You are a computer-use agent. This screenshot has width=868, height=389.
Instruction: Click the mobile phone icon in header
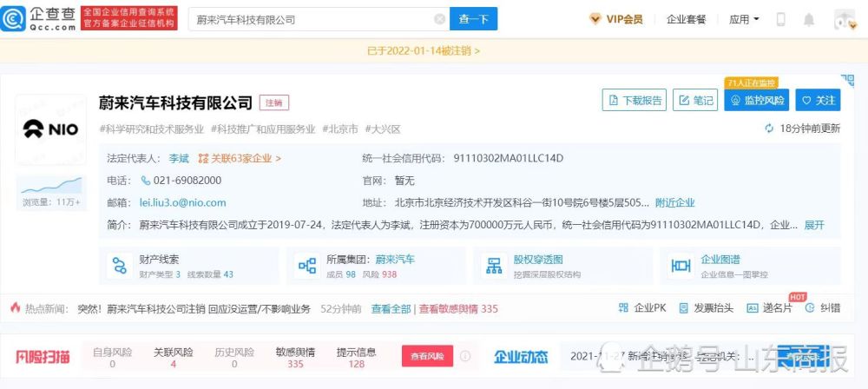click(x=781, y=19)
